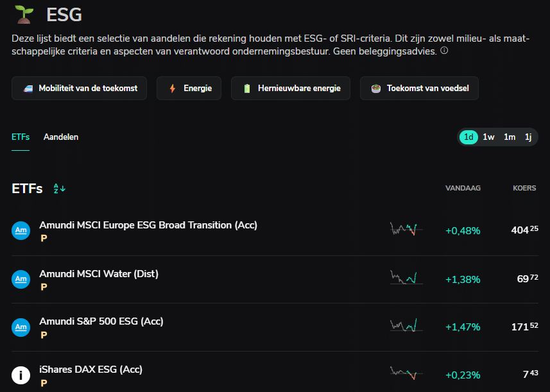This screenshot has width=550, height=392.
Task: Open the Mobiliteit van de toekomst list
Action: (x=80, y=89)
